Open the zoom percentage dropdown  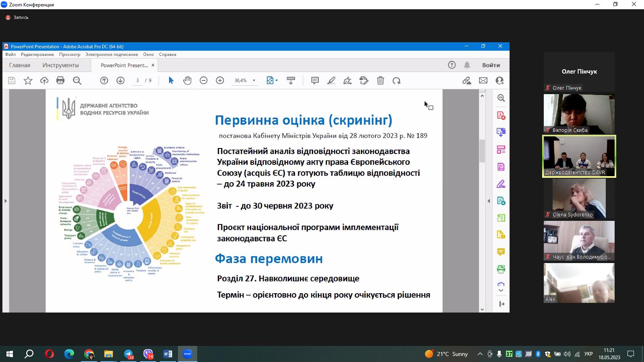coord(254,80)
